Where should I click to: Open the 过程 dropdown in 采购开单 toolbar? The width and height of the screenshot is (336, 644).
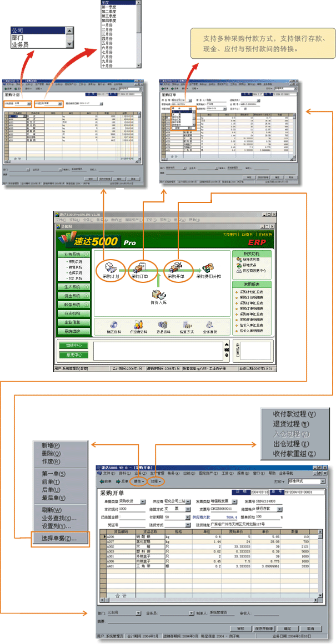157,481
